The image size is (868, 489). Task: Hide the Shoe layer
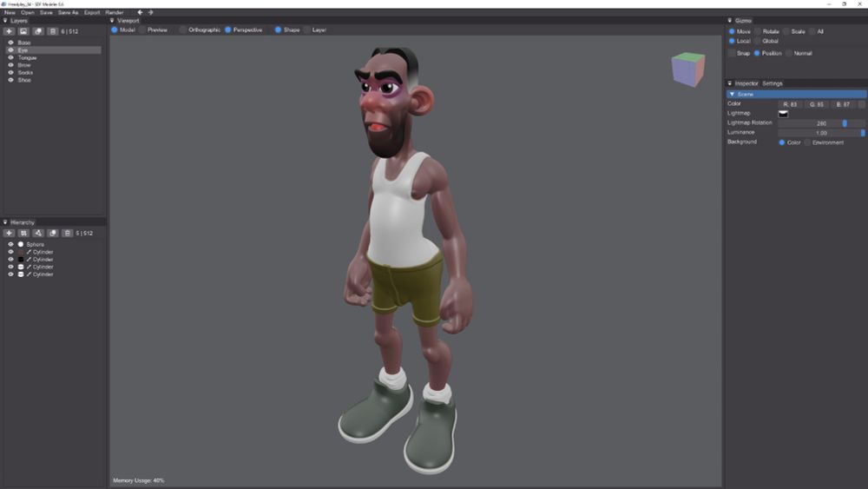point(10,80)
